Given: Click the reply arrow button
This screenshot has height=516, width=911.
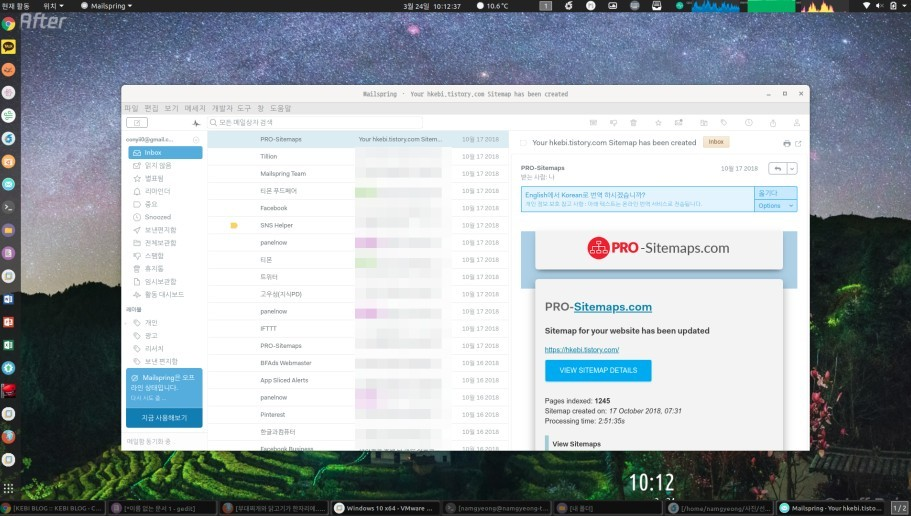Looking at the screenshot, I should coord(777,169).
